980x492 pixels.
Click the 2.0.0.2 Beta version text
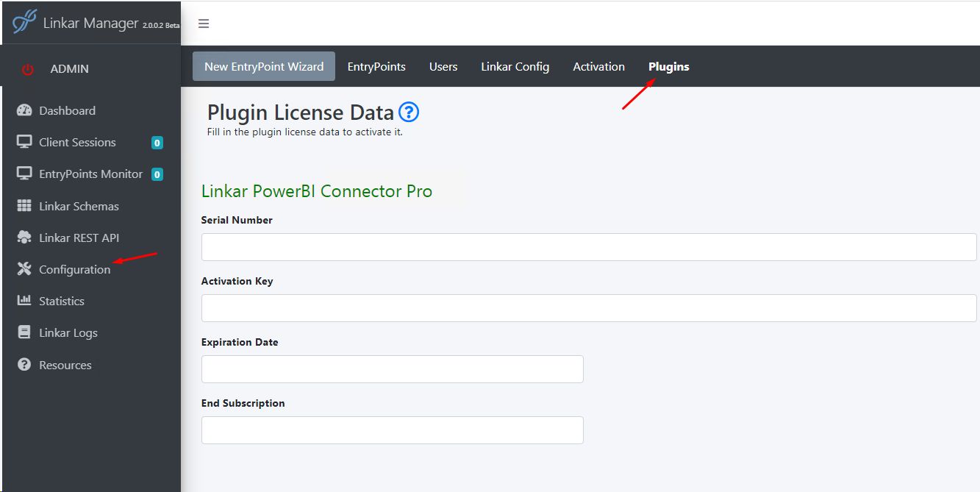(x=161, y=26)
